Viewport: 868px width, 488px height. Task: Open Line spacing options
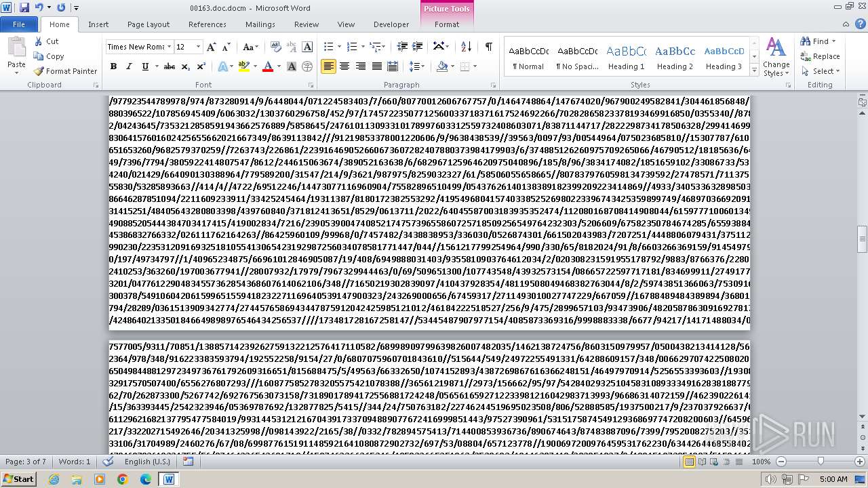417,66
